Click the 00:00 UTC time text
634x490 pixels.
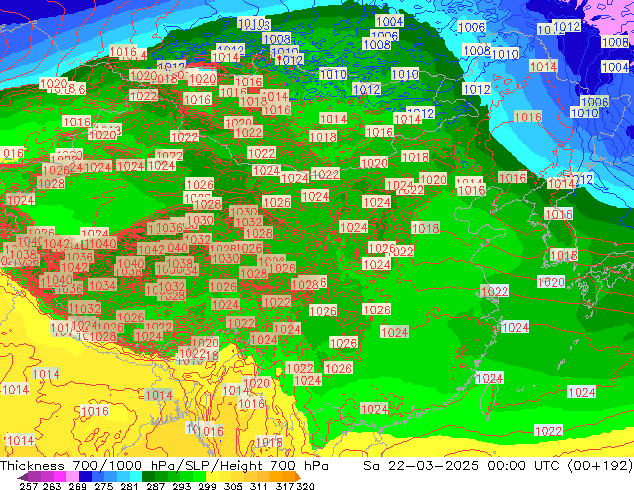524,466
